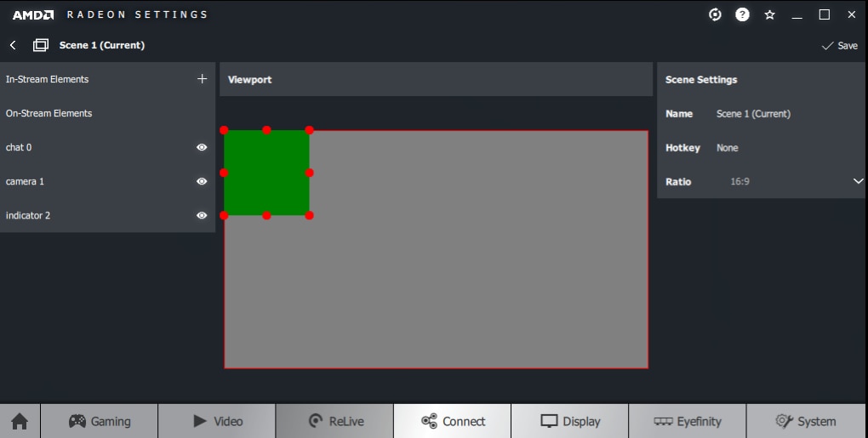868x438 pixels.
Task: Close the Radeon Settings window
Action: (x=851, y=15)
